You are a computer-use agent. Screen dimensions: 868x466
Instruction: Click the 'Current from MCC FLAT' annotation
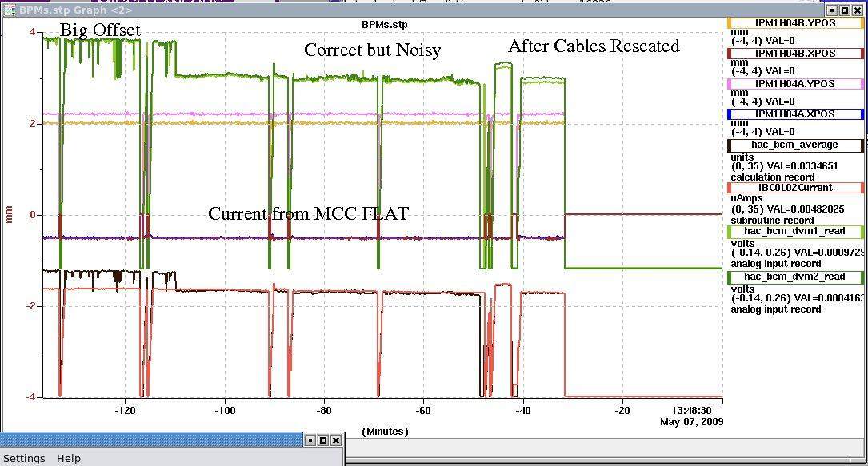[x=308, y=214]
